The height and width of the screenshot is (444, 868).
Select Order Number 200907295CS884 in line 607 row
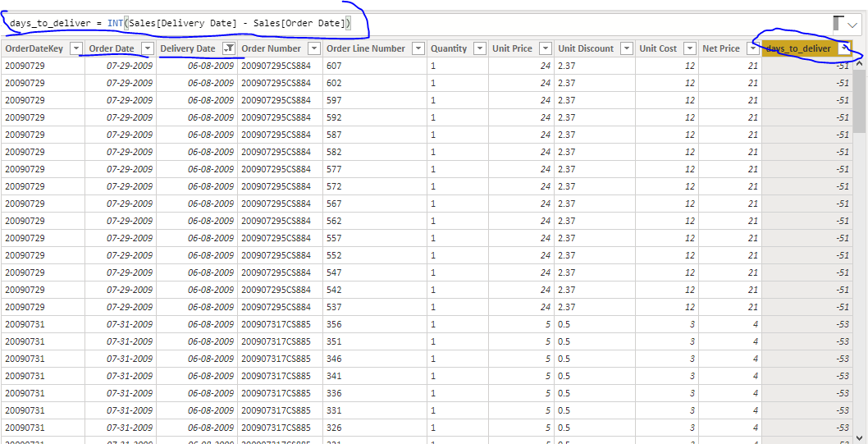tap(280, 66)
